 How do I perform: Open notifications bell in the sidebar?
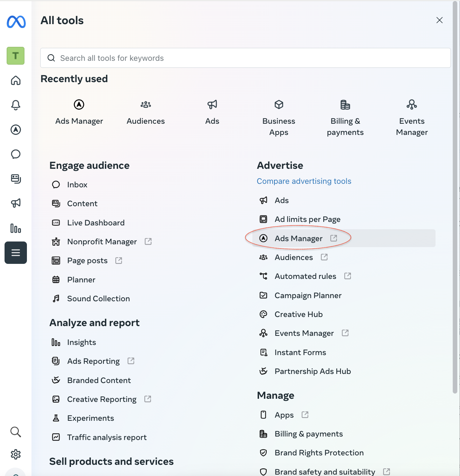click(x=16, y=105)
